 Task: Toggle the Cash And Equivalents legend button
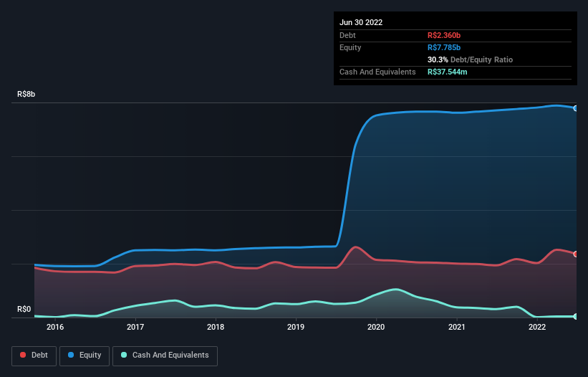click(x=165, y=355)
